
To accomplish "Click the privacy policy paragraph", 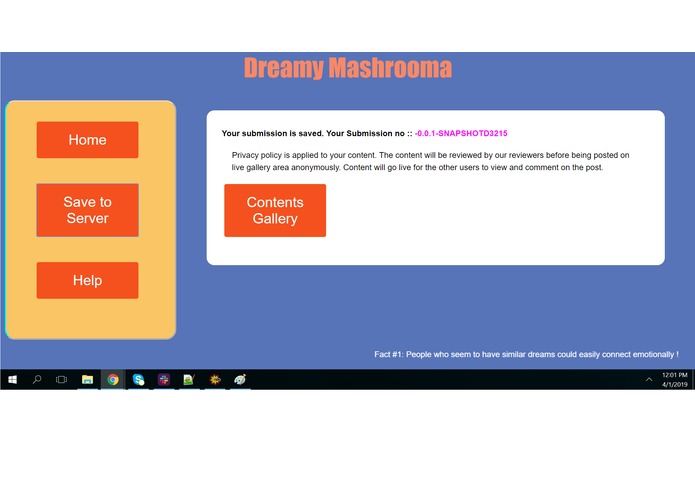I will tap(430, 161).
